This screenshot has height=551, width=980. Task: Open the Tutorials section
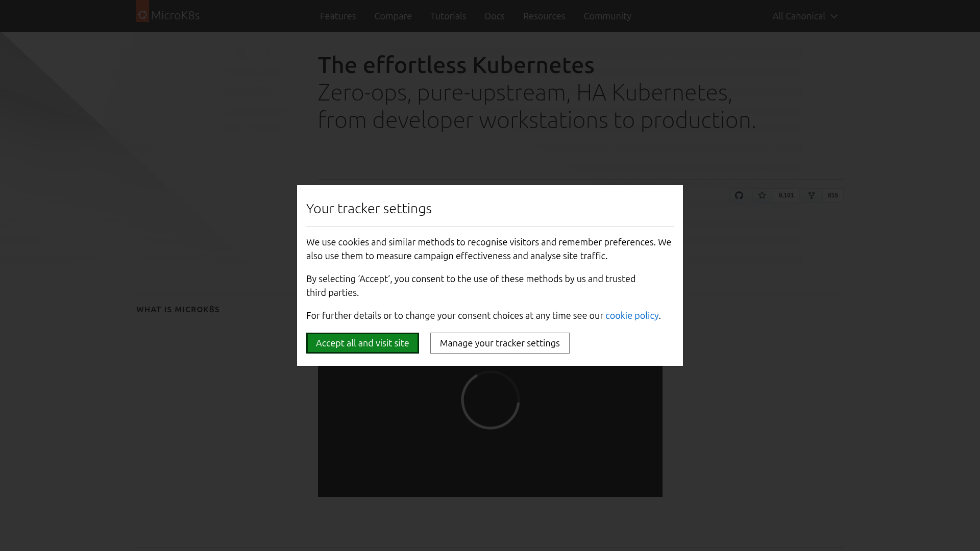(448, 16)
